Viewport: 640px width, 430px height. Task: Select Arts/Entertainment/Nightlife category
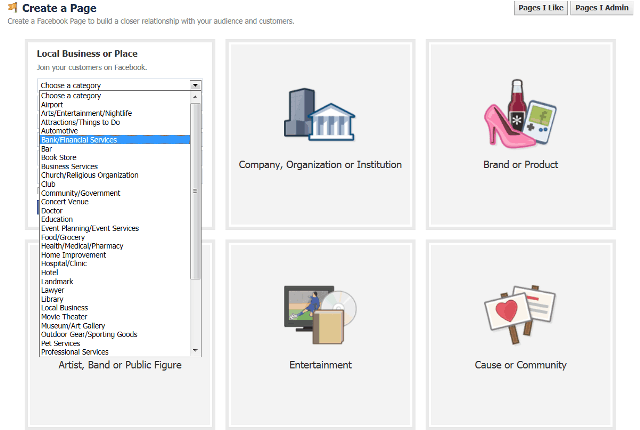pos(115,113)
